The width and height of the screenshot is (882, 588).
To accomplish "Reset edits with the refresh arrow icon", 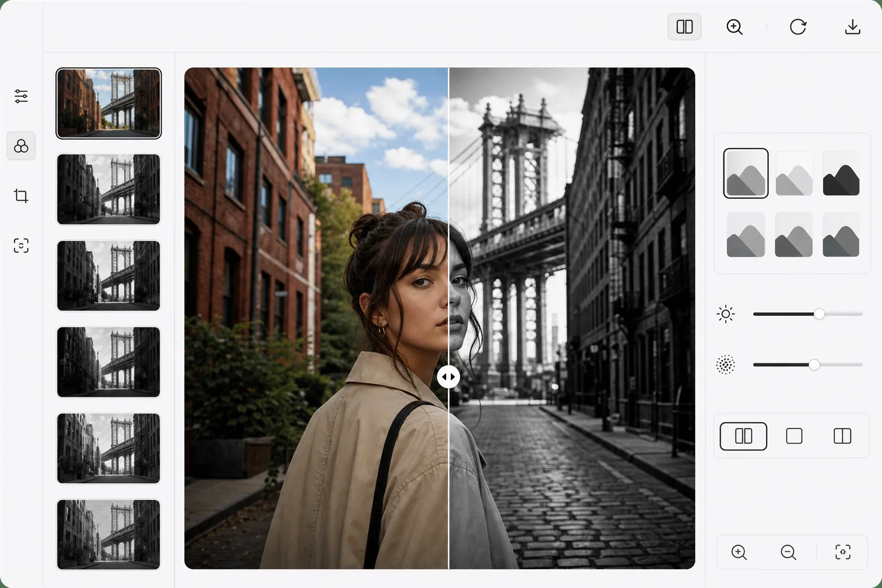I will [x=798, y=27].
